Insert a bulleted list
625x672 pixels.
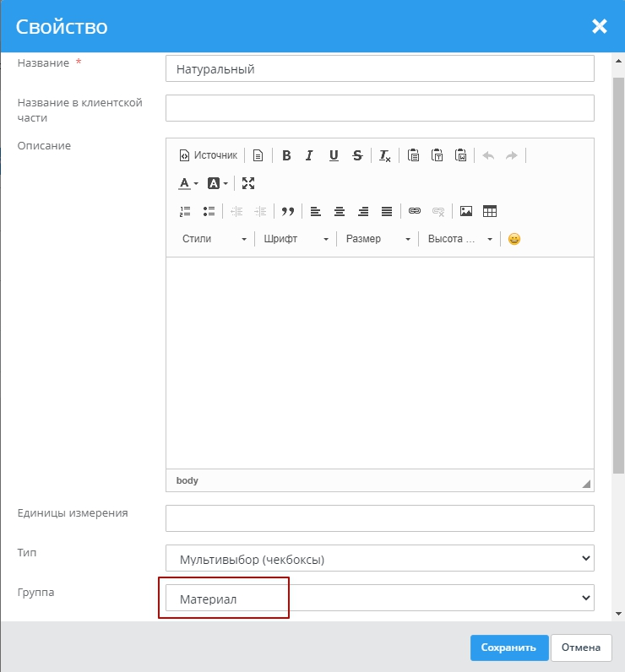(209, 211)
